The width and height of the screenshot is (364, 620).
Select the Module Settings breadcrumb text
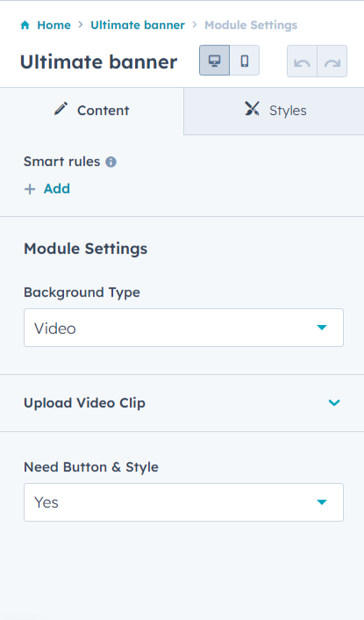point(251,25)
